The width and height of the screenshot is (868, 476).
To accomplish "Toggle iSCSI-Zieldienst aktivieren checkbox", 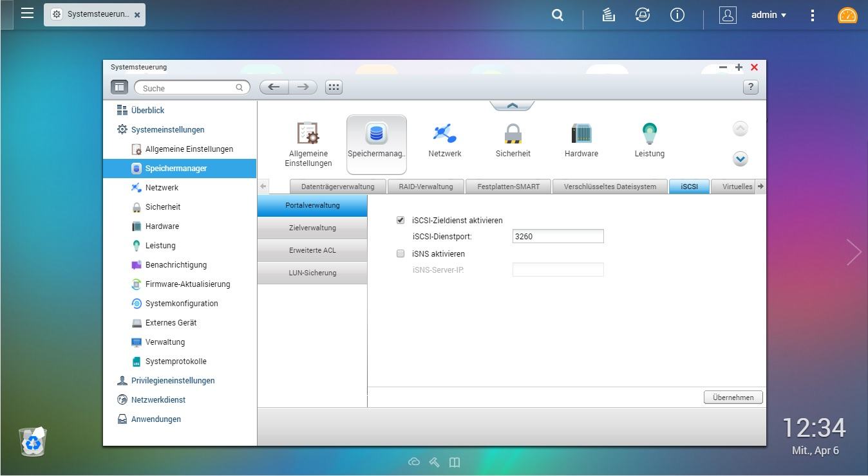I will 401,220.
